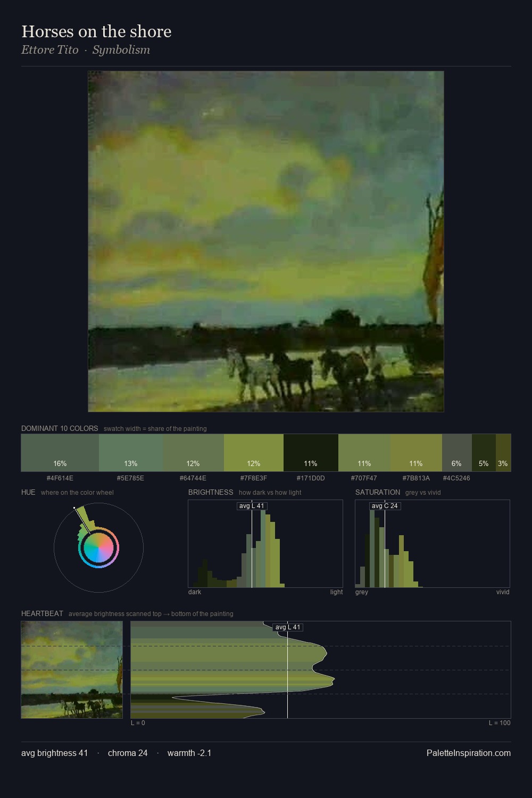
Task: Open the PaletteInspiration.com link
Action: (469, 753)
